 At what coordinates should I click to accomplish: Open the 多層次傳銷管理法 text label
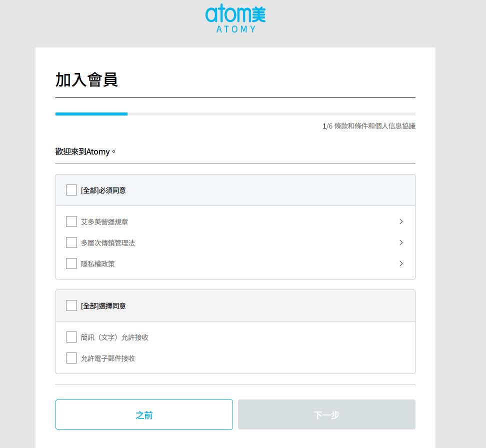(108, 243)
